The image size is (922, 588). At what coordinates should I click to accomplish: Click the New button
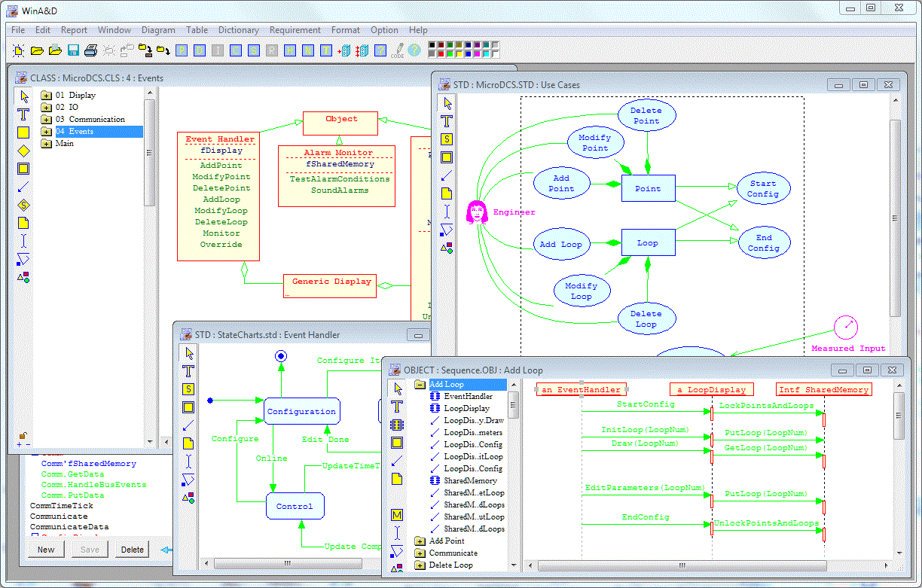click(46, 550)
